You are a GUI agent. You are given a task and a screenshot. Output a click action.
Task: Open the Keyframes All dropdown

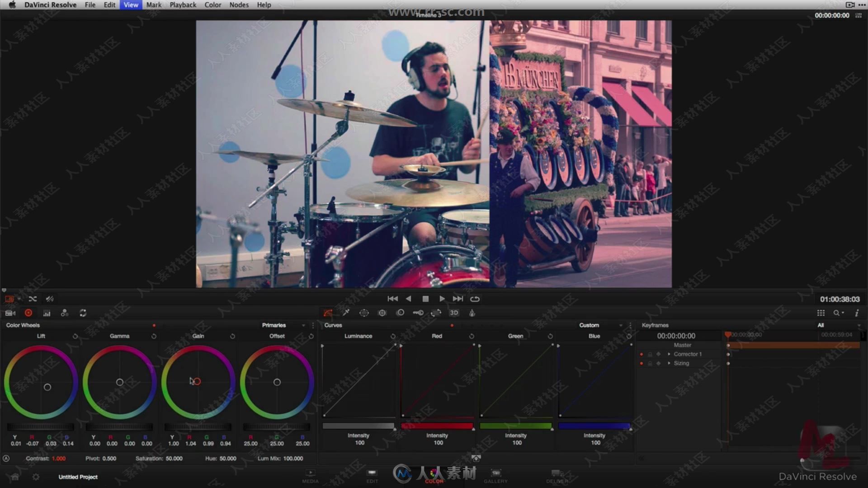click(839, 325)
